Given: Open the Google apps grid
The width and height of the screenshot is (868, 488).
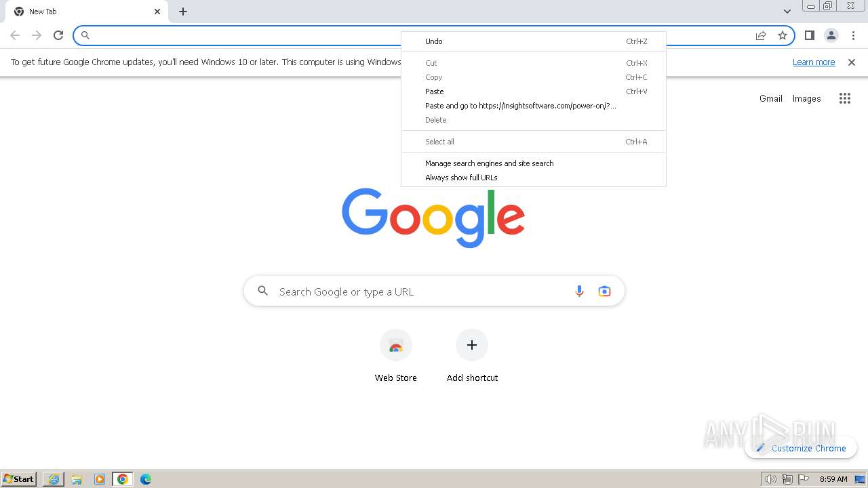Looking at the screenshot, I should [845, 98].
